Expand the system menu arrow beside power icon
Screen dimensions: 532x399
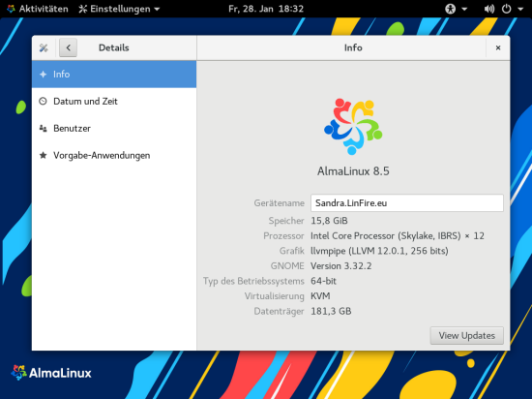[x=520, y=9]
